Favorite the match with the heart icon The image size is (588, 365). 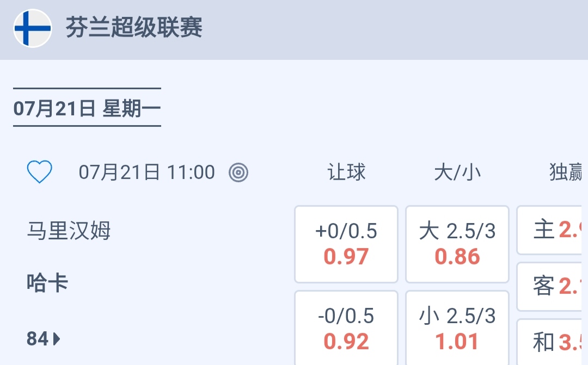(40, 172)
